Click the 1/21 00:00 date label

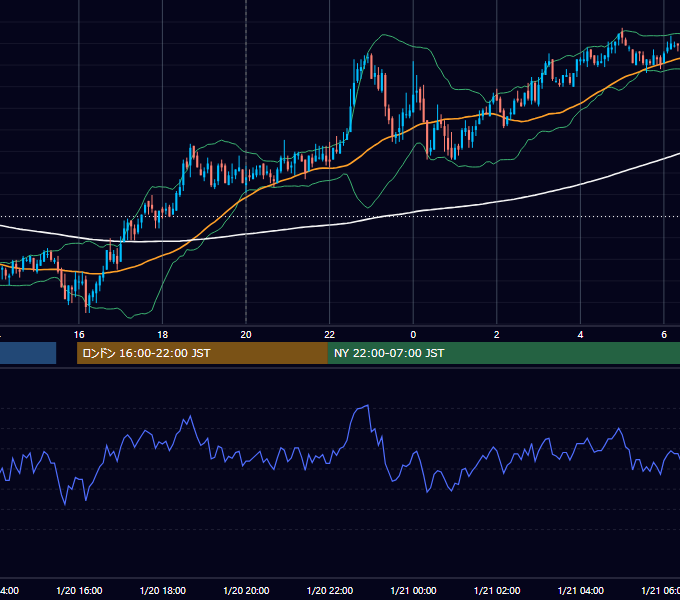(x=413, y=590)
